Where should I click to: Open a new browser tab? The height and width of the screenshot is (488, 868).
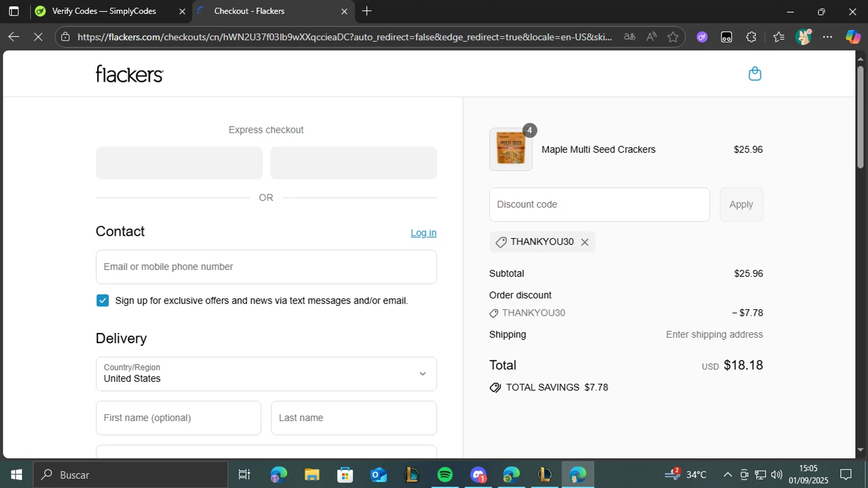367,11
